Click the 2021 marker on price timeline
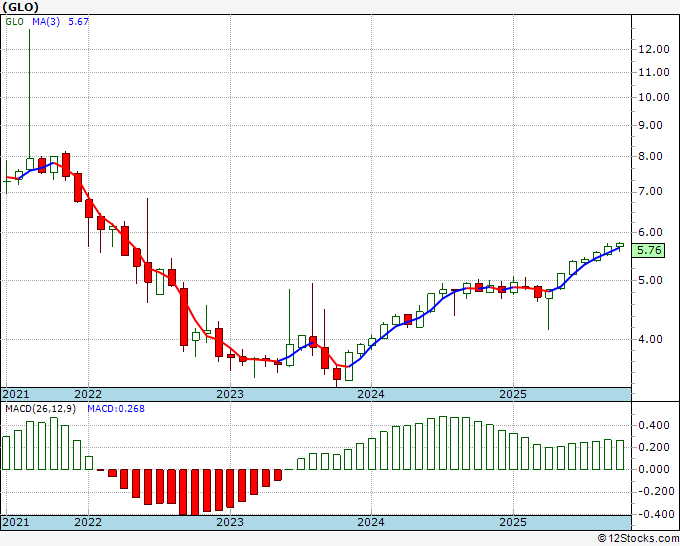The image size is (680, 546). pyautogui.click(x=16, y=394)
